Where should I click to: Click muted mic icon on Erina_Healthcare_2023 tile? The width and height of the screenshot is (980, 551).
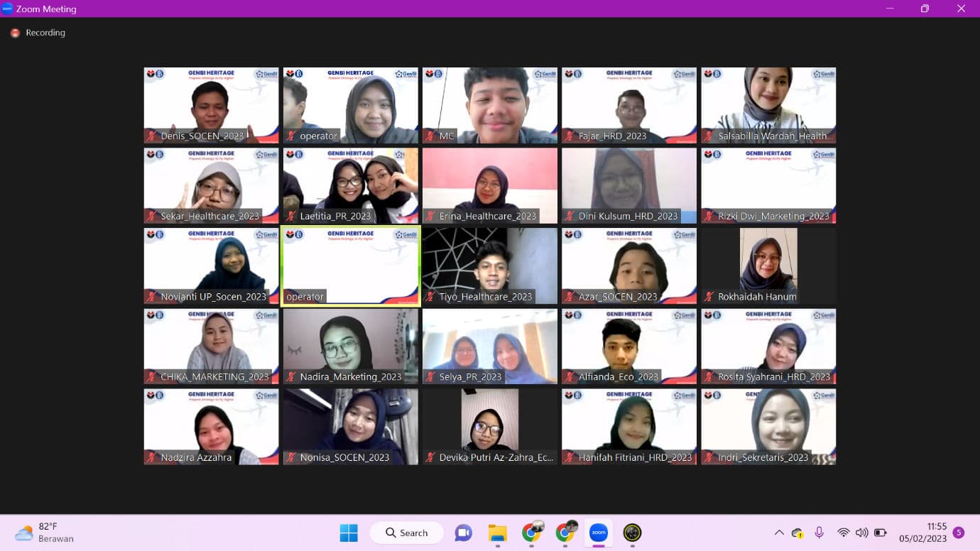pyautogui.click(x=430, y=216)
